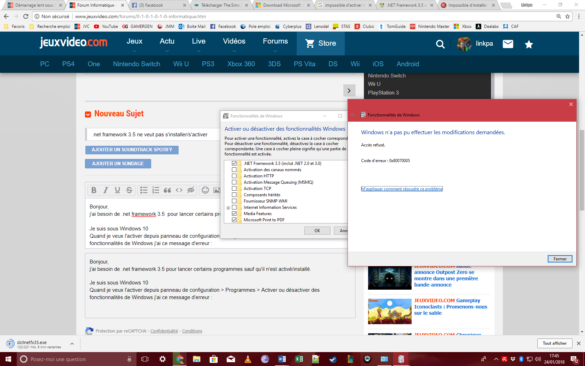
Task: Apply Underline formatting in the editor toolbar
Action: pos(118,190)
